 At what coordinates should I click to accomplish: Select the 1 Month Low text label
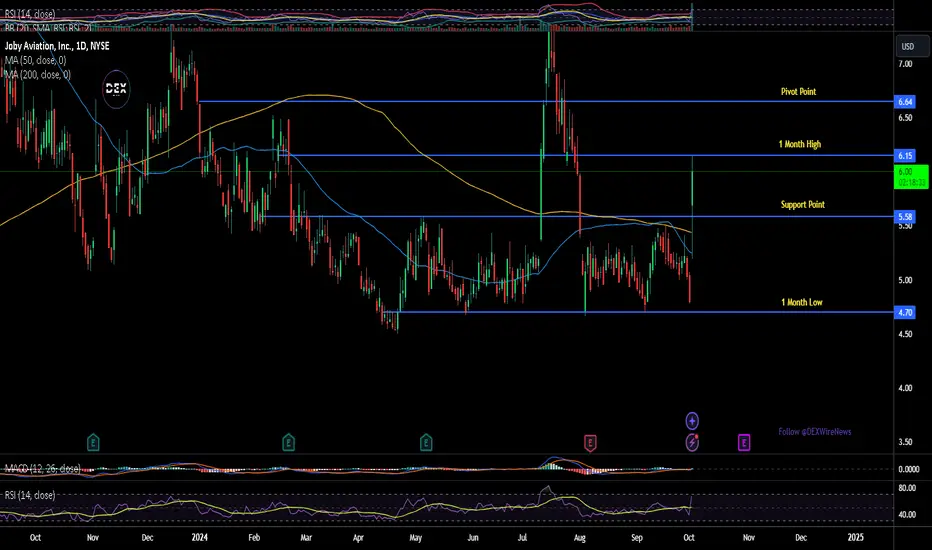pyautogui.click(x=802, y=302)
